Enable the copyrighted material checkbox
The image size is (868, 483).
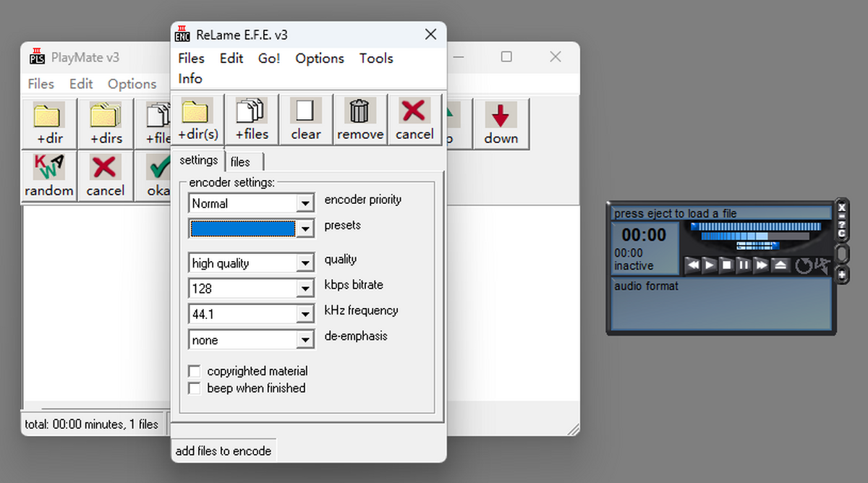[x=195, y=372]
